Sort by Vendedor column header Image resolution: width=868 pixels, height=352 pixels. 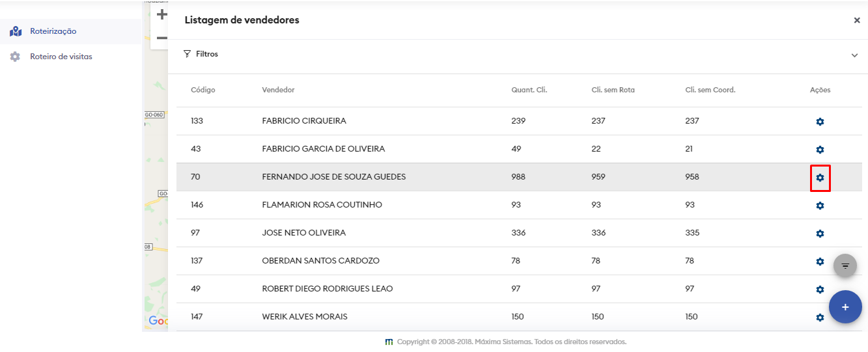click(278, 90)
